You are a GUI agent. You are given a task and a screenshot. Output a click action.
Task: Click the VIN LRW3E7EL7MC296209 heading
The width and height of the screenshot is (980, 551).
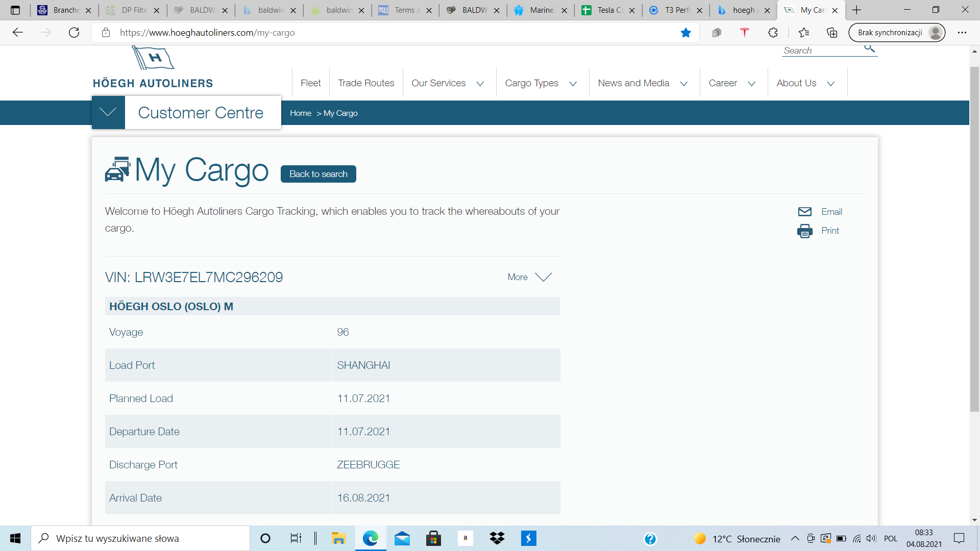click(x=193, y=277)
